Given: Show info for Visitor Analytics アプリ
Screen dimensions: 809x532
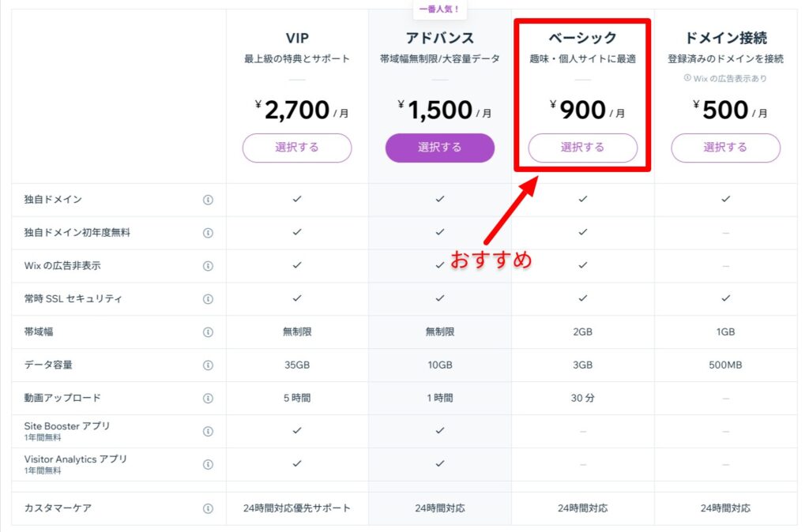Looking at the screenshot, I should [208, 464].
